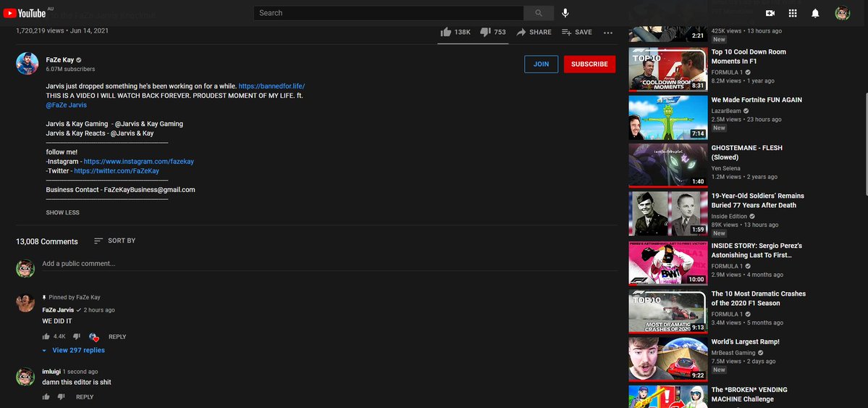Click the YouTube logo home icon
Image resolution: width=868 pixels, height=408 pixels.
point(25,13)
